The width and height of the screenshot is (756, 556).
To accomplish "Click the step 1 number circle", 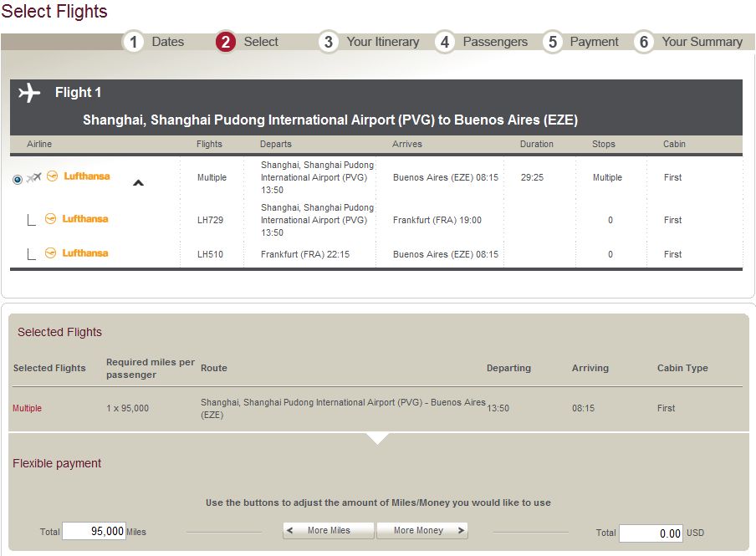I will [134, 42].
